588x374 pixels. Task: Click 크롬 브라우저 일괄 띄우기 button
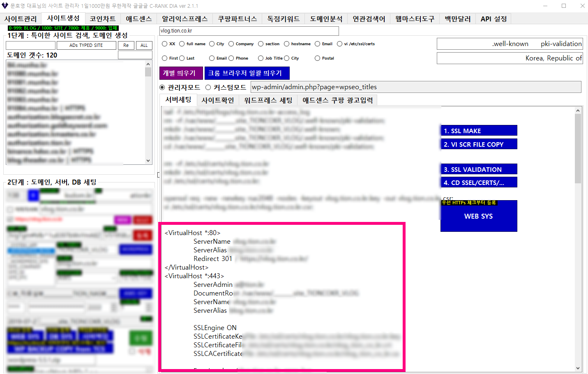pyautogui.click(x=247, y=73)
